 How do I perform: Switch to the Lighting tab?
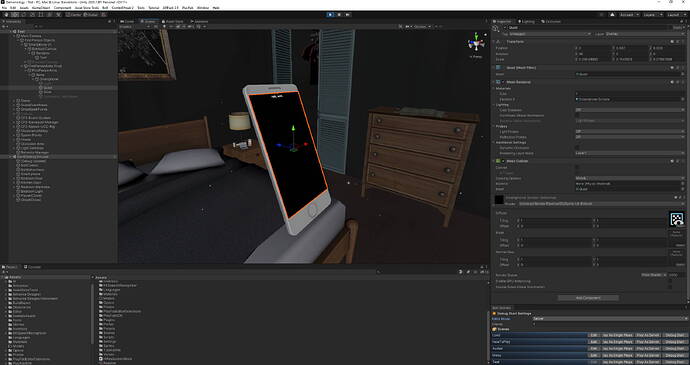coord(526,21)
